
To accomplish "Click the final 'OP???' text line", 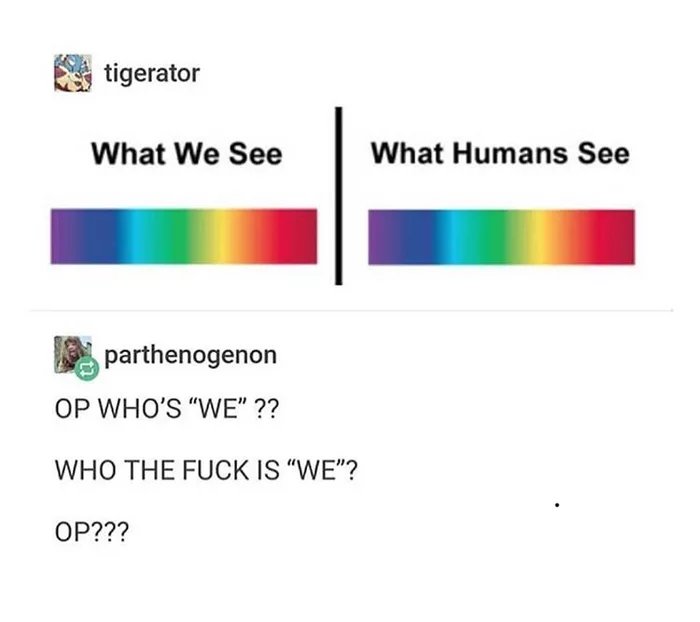I will coord(92,531).
